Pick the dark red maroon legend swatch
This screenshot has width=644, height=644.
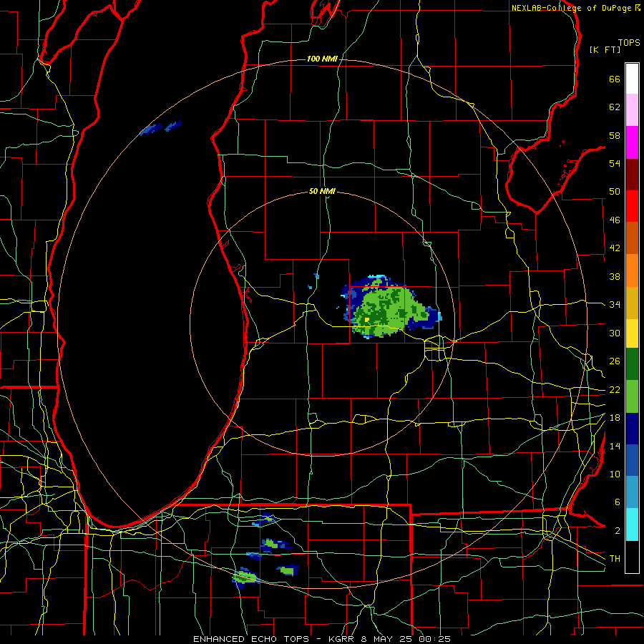(632, 175)
